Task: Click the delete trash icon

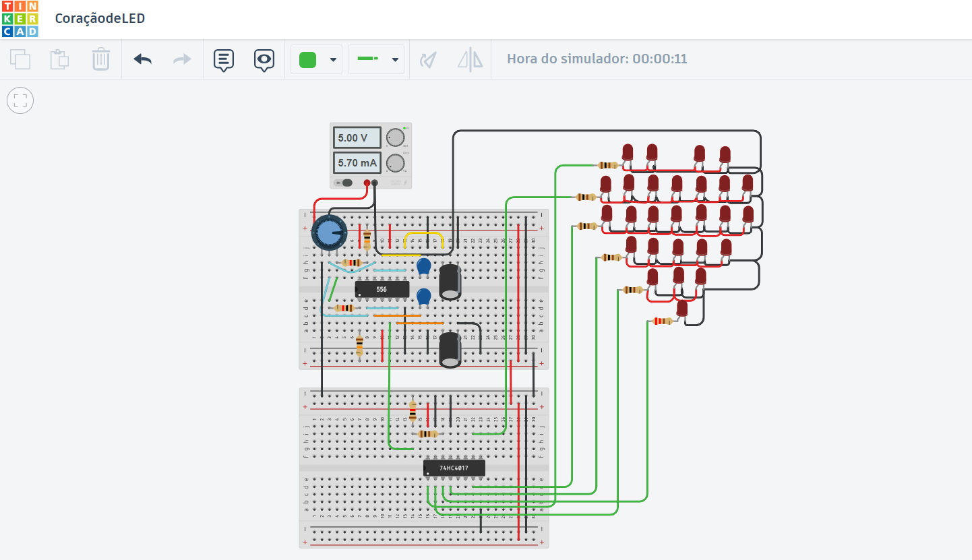Action: [100, 59]
